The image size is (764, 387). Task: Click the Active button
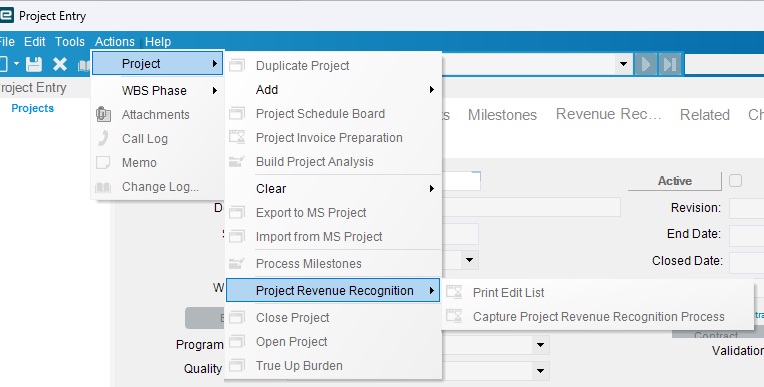(x=675, y=181)
